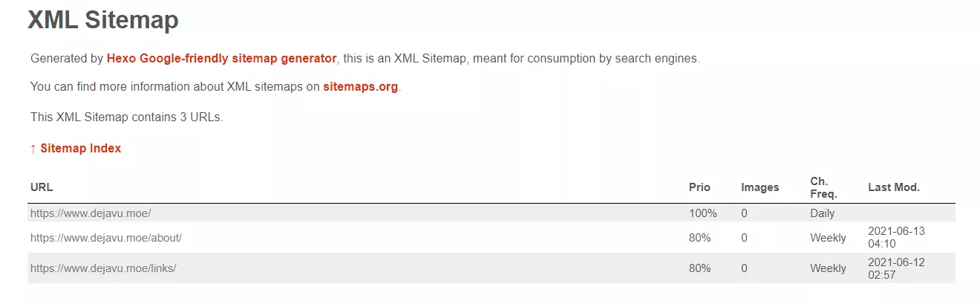
Task: Open the dejavu.moe/about/ URL
Action: (x=106, y=238)
